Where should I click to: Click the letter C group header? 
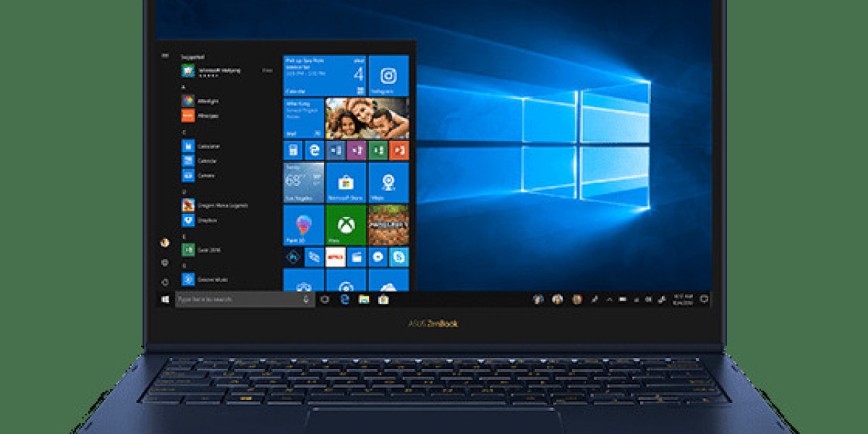[184, 132]
